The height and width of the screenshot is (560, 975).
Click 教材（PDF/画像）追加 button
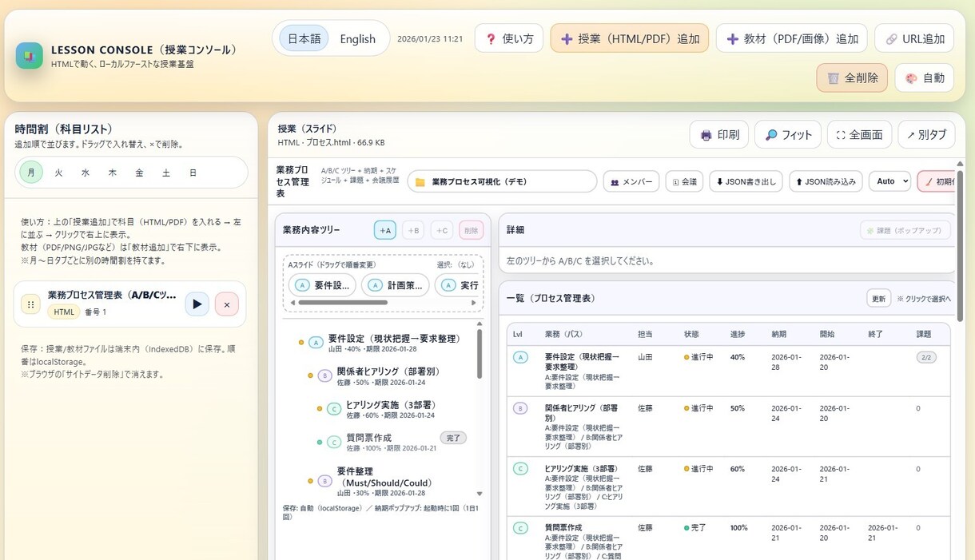click(792, 38)
